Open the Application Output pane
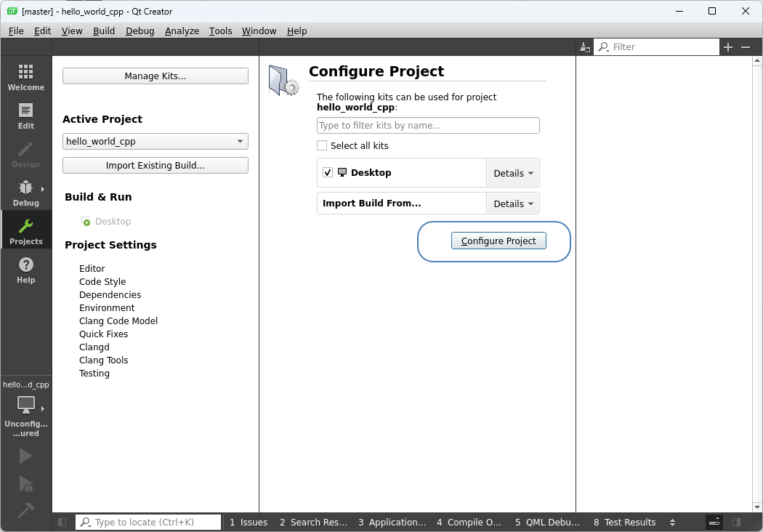 [392, 523]
